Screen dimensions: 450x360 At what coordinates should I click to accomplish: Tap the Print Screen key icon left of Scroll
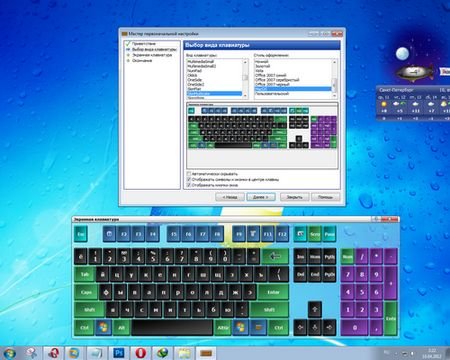(x=300, y=234)
